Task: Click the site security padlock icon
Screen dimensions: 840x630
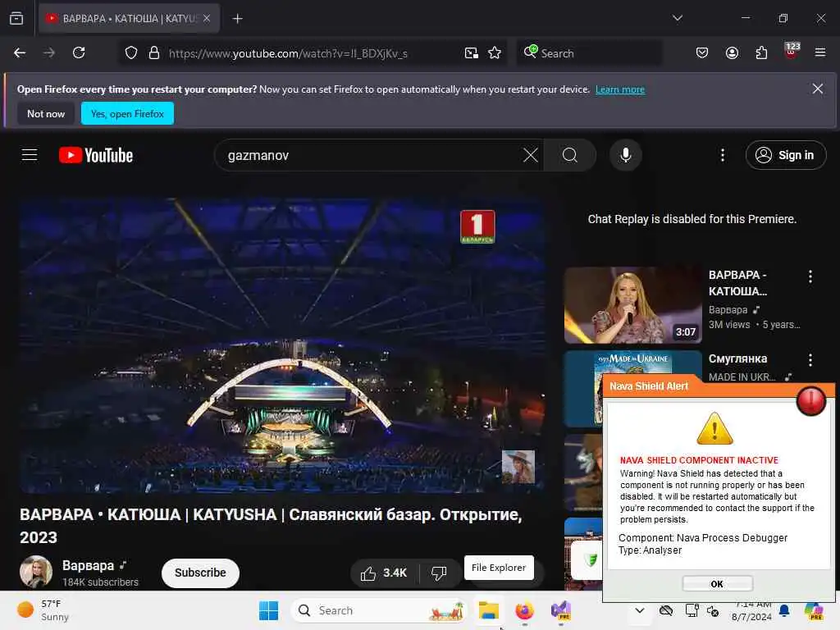Action: pos(154,53)
